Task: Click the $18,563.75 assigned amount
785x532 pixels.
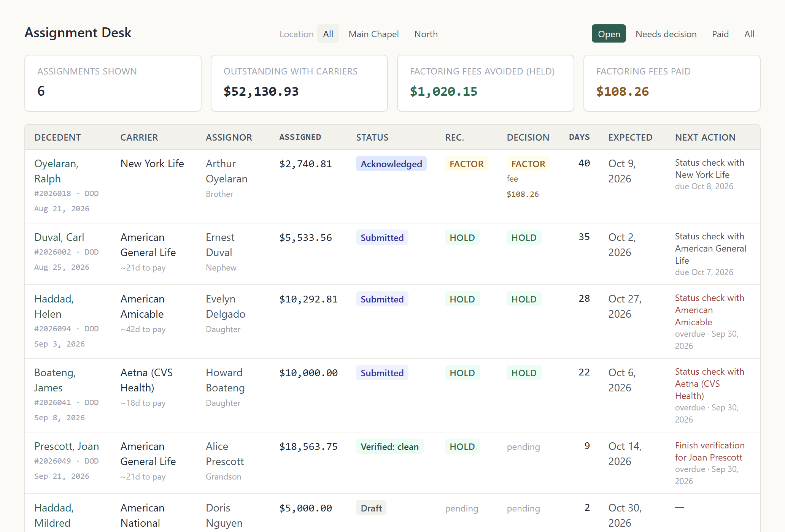Action: (x=308, y=446)
